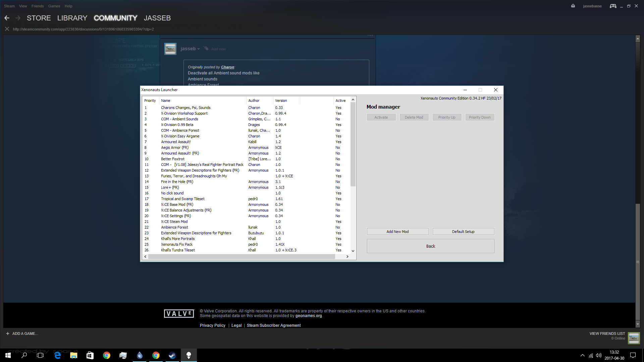Open Windows Start menu
644x362 pixels.
pos(8,355)
